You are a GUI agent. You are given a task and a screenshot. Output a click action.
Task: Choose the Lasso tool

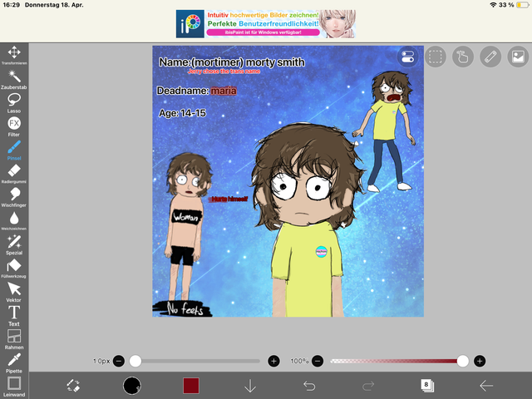tap(14, 103)
